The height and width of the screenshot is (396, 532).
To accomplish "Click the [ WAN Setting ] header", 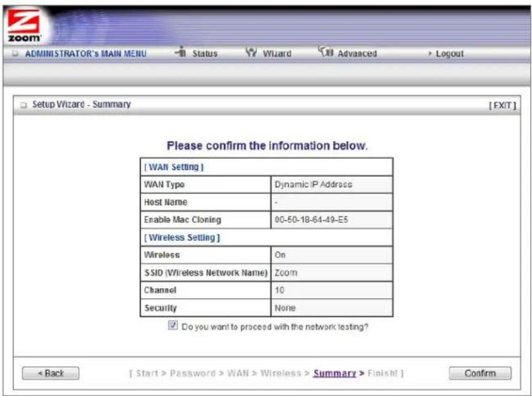I will click(x=174, y=167).
